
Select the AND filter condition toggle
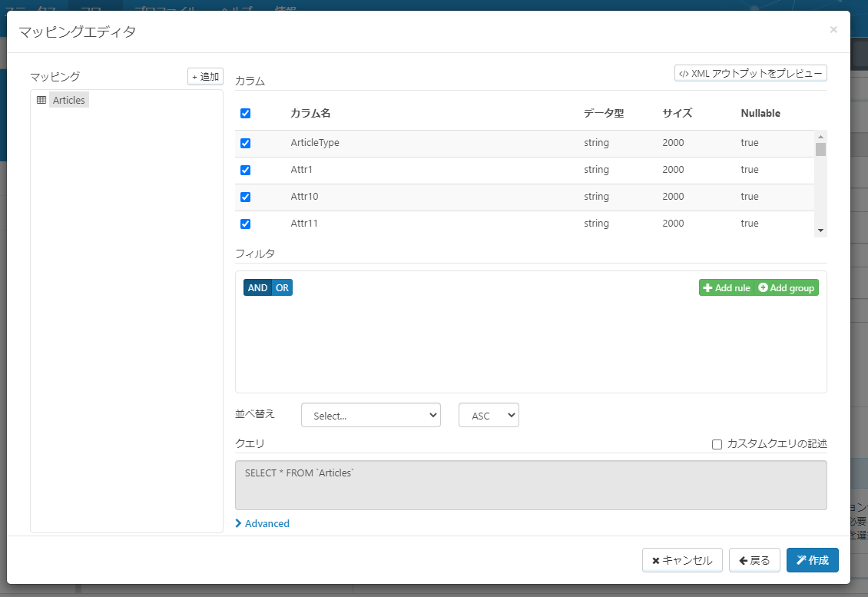point(257,287)
